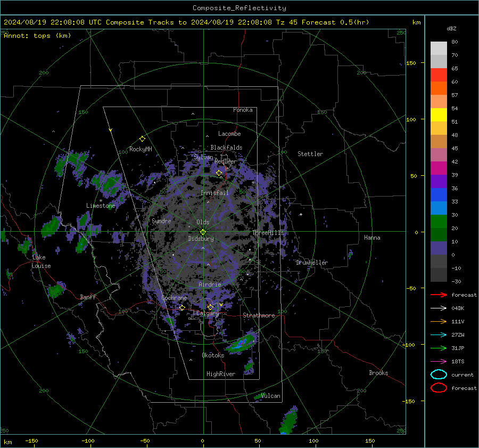Image resolution: width=479 pixels, height=448 pixels.
Task: Click the yellow diamond marker below RedDeer
Action: (219, 173)
